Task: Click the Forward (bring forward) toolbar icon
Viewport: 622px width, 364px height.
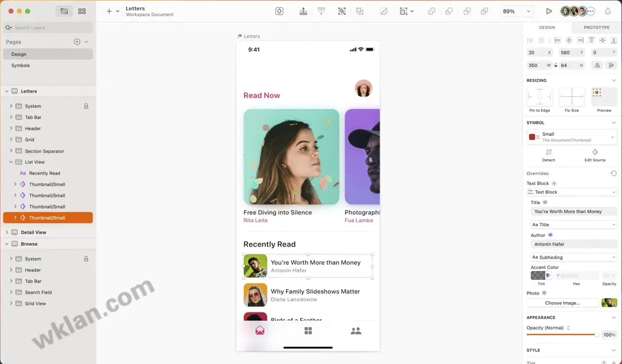Action: point(303,11)
